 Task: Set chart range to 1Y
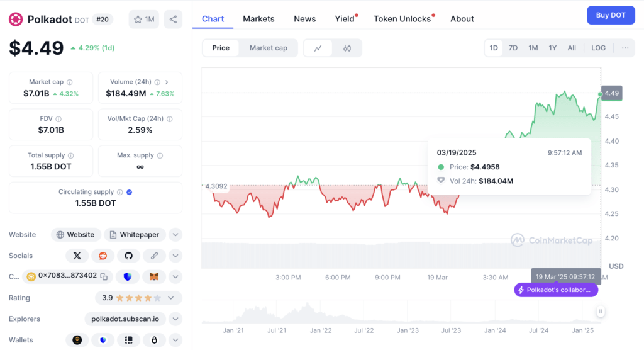pyautogui.click(x=552, y=48)
